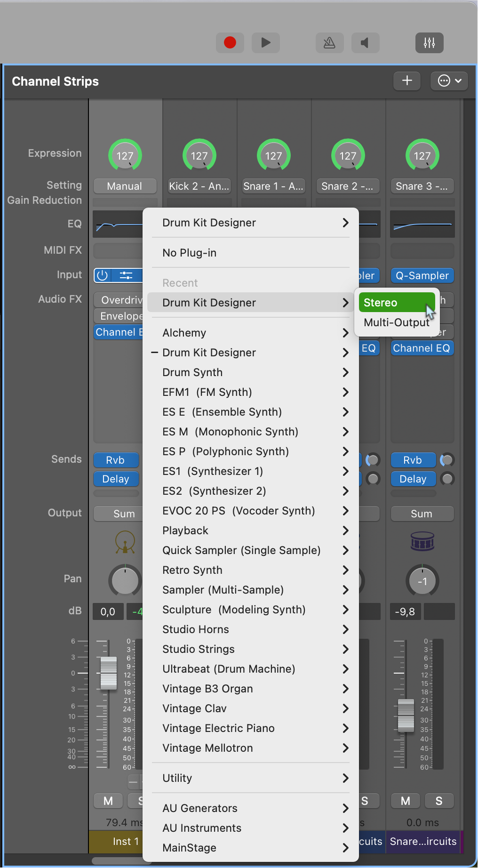
Task: Click the snare drum icon on Snare 3
Action: tap(422, 541)
